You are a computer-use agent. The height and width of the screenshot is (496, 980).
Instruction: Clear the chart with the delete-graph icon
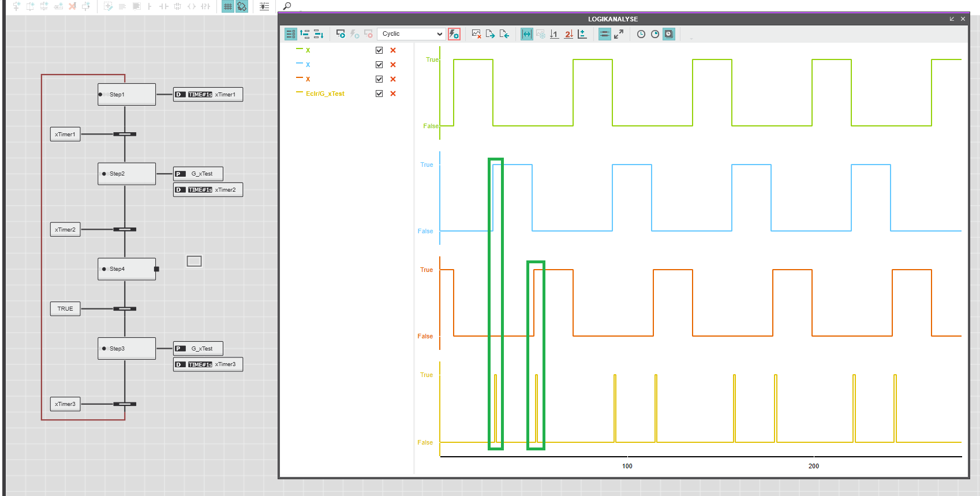[x=476, y=34]
